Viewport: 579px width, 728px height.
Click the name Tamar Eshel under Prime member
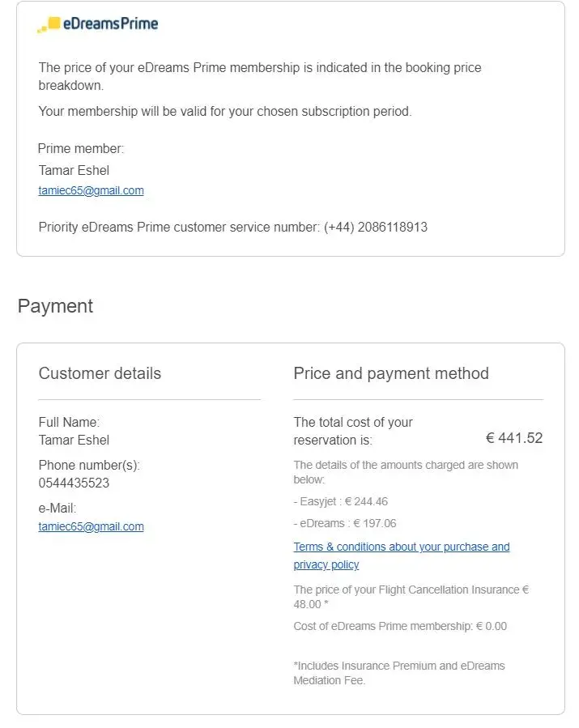[74, 170]
